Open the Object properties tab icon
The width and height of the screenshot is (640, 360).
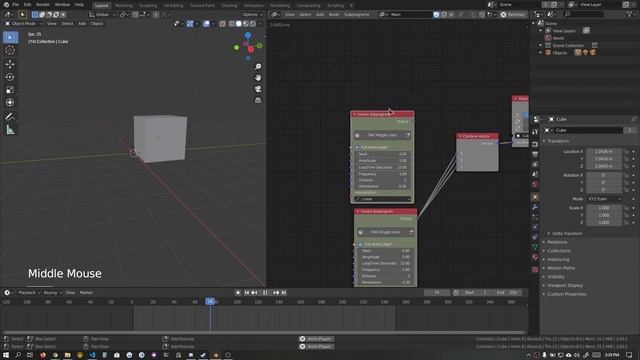[535, 197]
